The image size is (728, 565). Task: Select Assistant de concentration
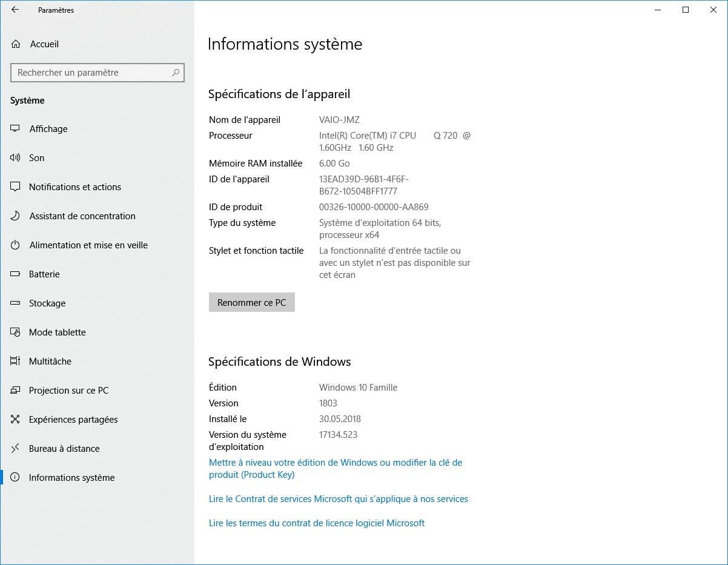(97, 216)
